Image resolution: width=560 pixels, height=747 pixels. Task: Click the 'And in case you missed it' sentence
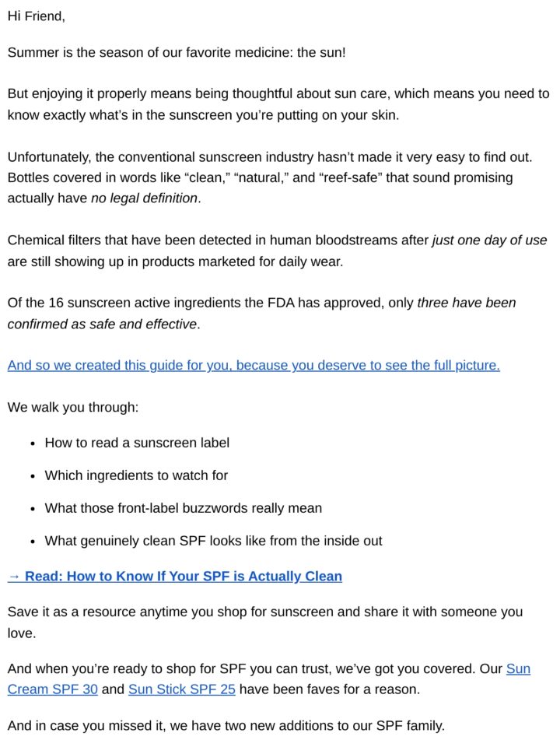point(226,726)
